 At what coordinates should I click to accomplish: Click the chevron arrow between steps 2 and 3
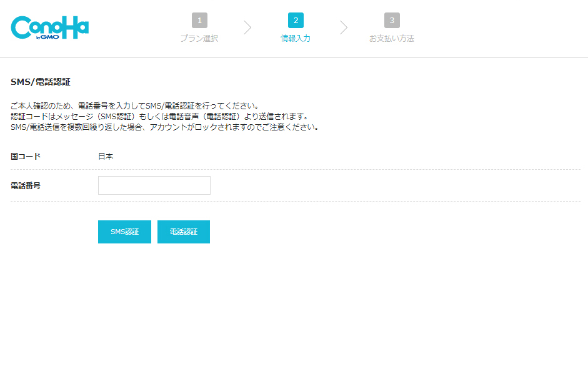pyautogui.click(x=344, y=27)
